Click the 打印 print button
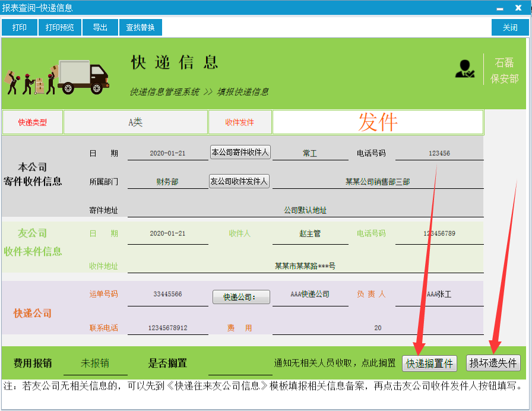 [20, 27]
